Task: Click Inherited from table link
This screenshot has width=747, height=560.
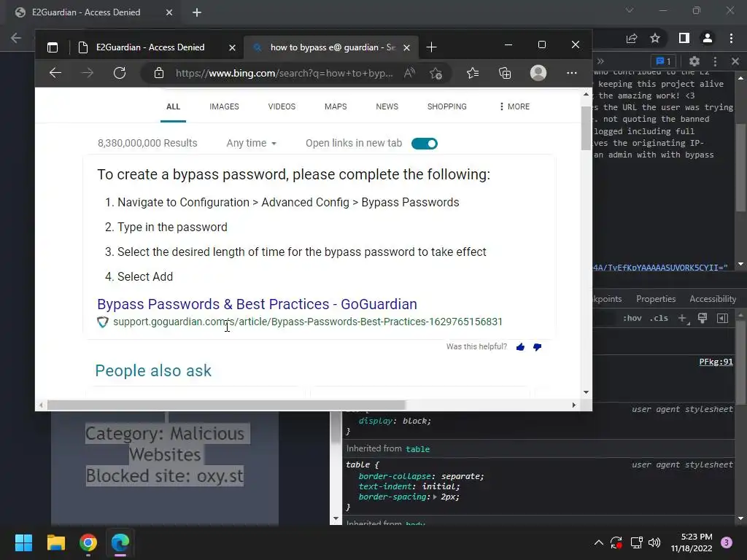Action: pyautogui.click(x=418, y=449)
